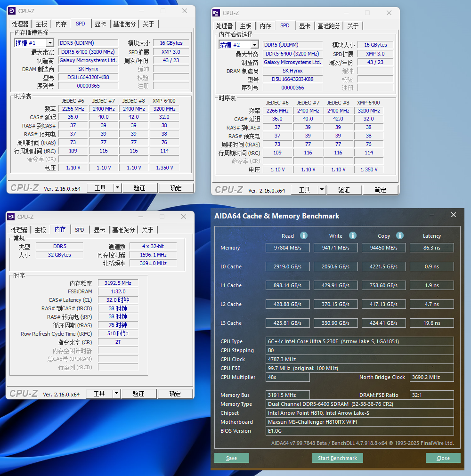471x476 pixels.
Task: Minimize the AIDA64 benchmark window
Action: pos(432,215)
